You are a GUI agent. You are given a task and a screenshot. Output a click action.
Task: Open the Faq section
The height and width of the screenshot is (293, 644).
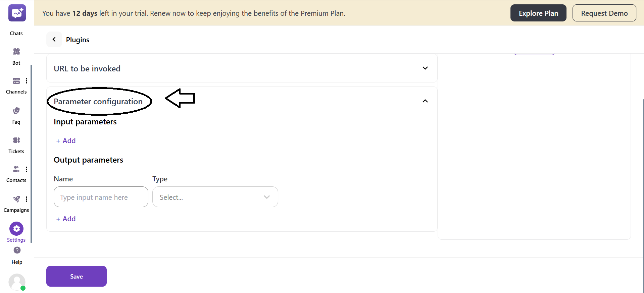[16, 111]
